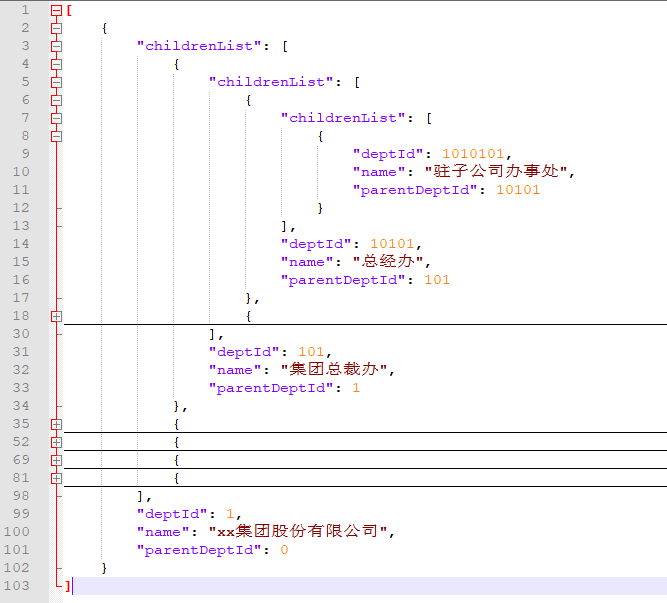Click the parentDeptId value 101 on line 16
The height and width of the screenshot is (603, 667).
click(x=437, y=280)
